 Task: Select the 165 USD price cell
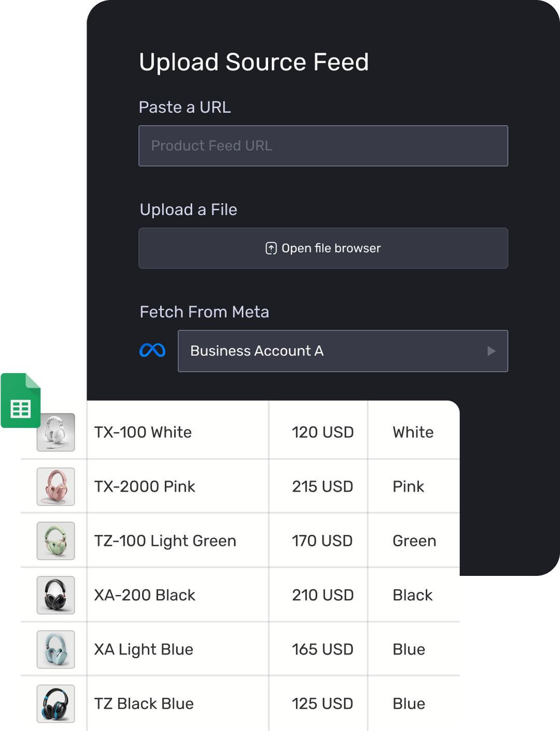click(322, 649)
